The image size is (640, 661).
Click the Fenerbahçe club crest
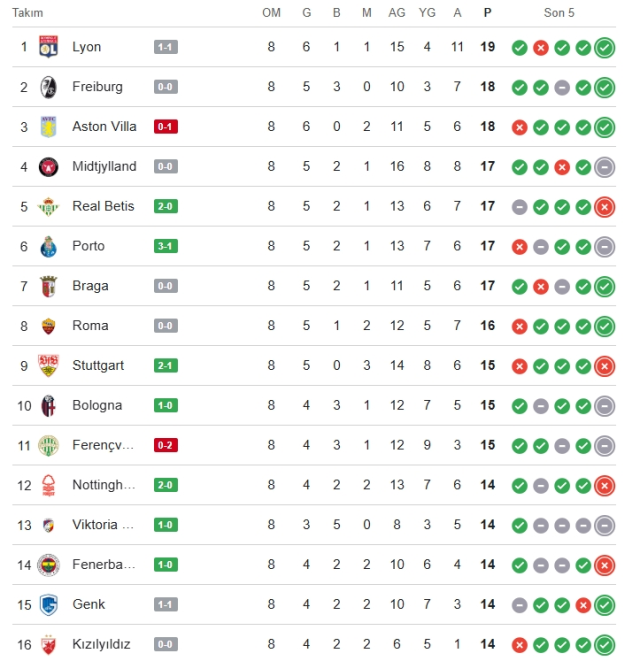pyautogui.click(x=48, y=565)
